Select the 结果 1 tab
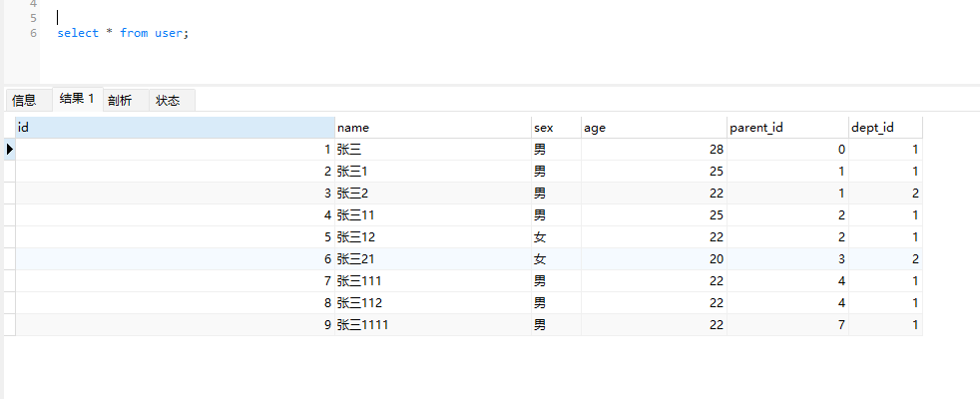 78,99
